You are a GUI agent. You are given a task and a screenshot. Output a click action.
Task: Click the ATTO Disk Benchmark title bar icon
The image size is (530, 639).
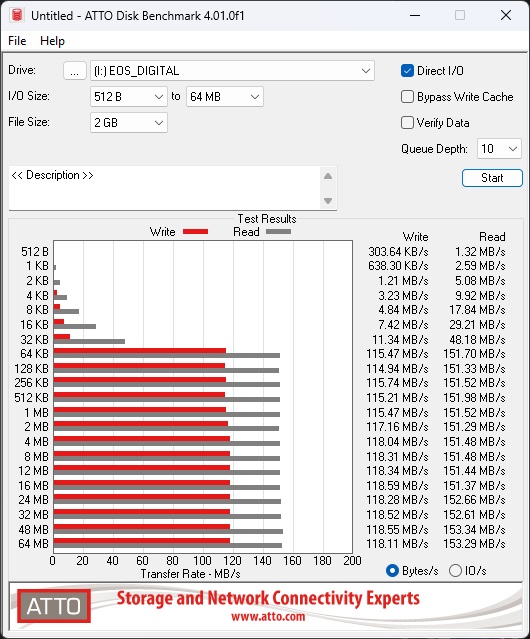(17, 15)
